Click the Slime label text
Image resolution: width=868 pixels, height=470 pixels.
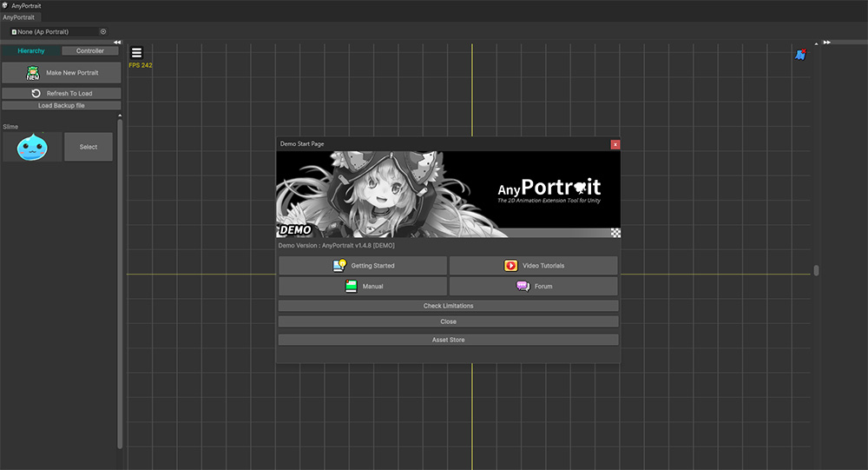click(10, 127)
